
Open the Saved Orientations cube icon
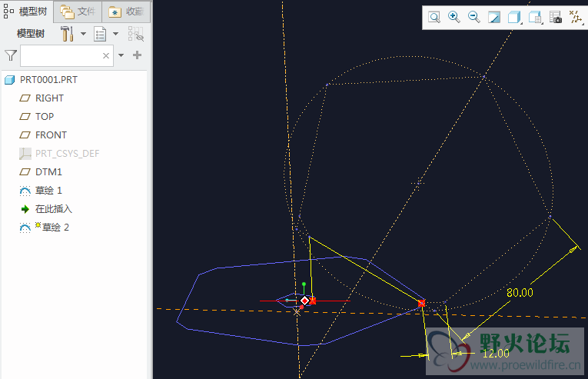click(x=535, y=17)
